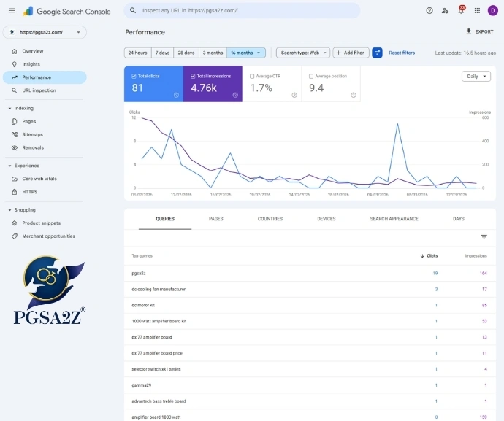Click the blue filter icon button
Image resolution: width=504 pixels, height=421 pixels.
377,53
